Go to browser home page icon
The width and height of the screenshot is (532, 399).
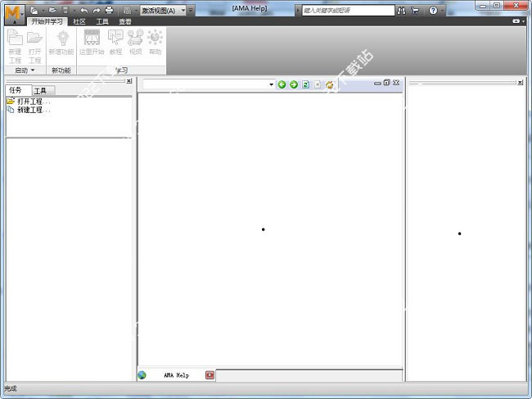pos(329,84)
